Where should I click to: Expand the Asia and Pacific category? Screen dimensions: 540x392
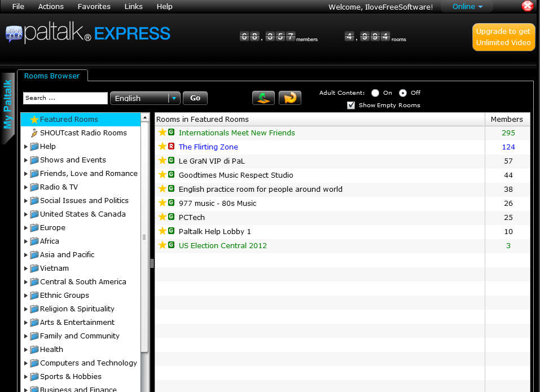[26, 255]
